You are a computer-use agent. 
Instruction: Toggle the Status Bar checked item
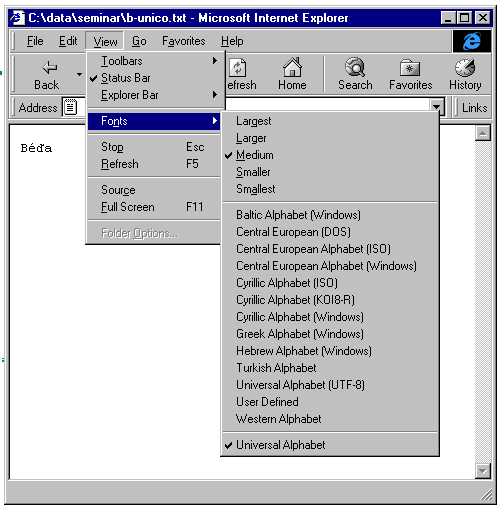point(155,78)
